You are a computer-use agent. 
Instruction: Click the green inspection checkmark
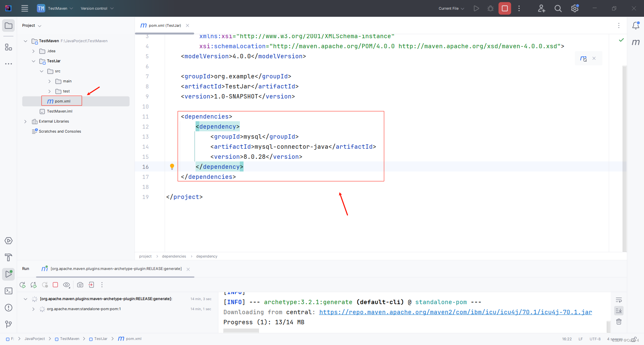(x=621, y=40)
